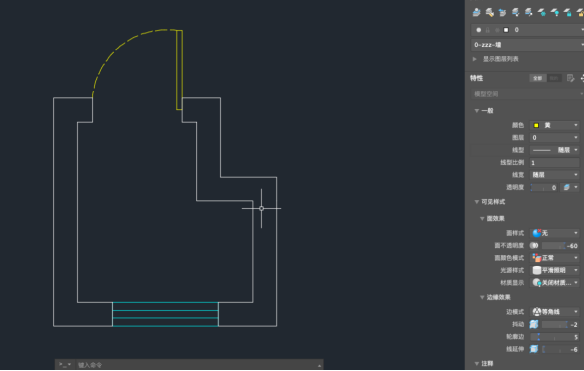
Task: Open the 颜色 color dropdown showing 黄
Action: click(x=555, y=125)
